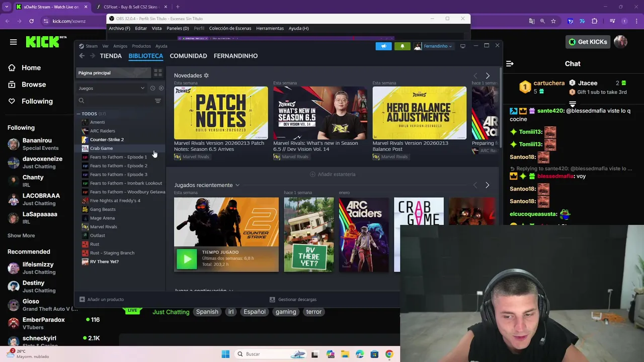Go forward with Steam's forward arrow
The image size is (644, 362).
(x=92, y=56)
